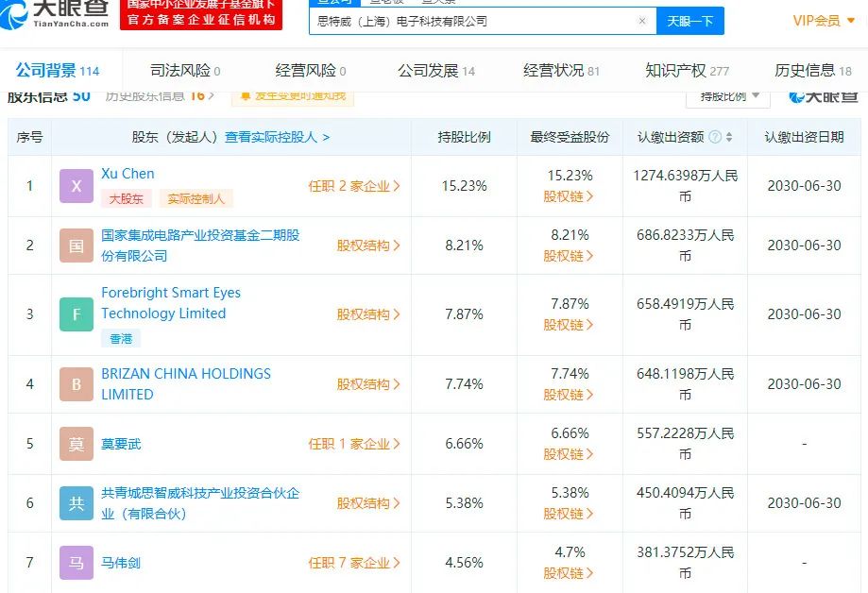View 股权结构 of 共青城思智威
The height and width of the screenshot is (593, 868).
(368, 503)
